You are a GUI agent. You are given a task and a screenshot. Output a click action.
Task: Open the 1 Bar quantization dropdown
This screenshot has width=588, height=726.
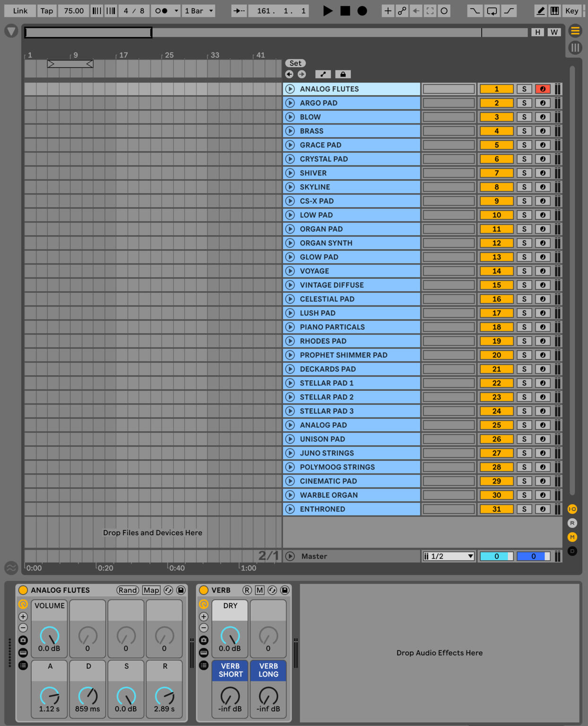(199, 10)
